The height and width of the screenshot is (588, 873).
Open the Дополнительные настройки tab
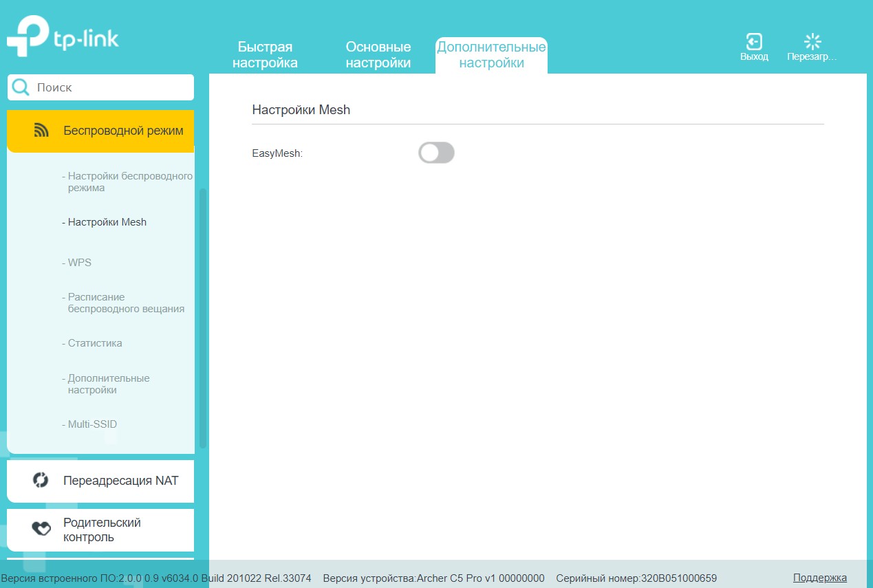tap(491, 55)
